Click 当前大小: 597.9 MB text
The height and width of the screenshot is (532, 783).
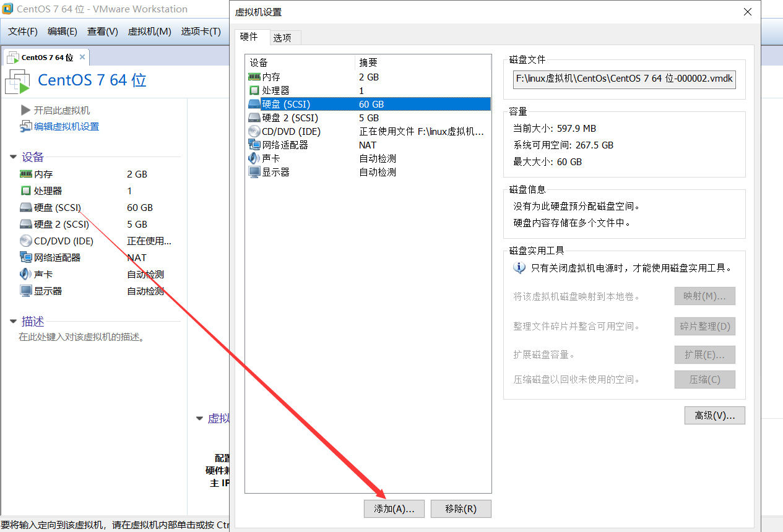click(555, 129)
